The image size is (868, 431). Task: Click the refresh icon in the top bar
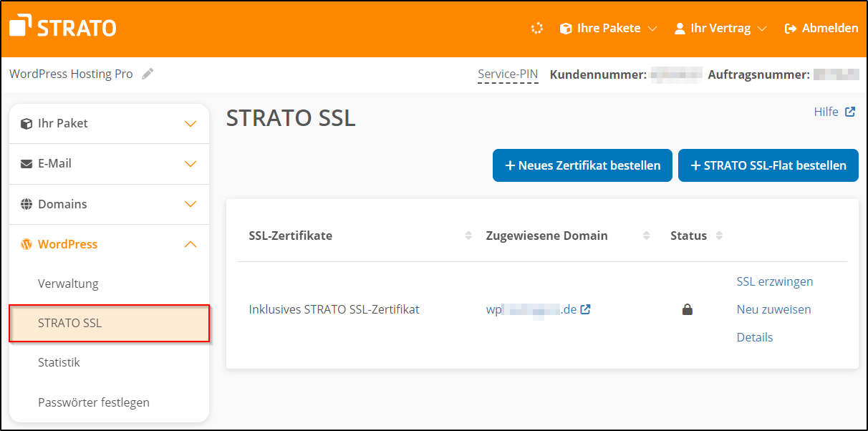point(537,28)
